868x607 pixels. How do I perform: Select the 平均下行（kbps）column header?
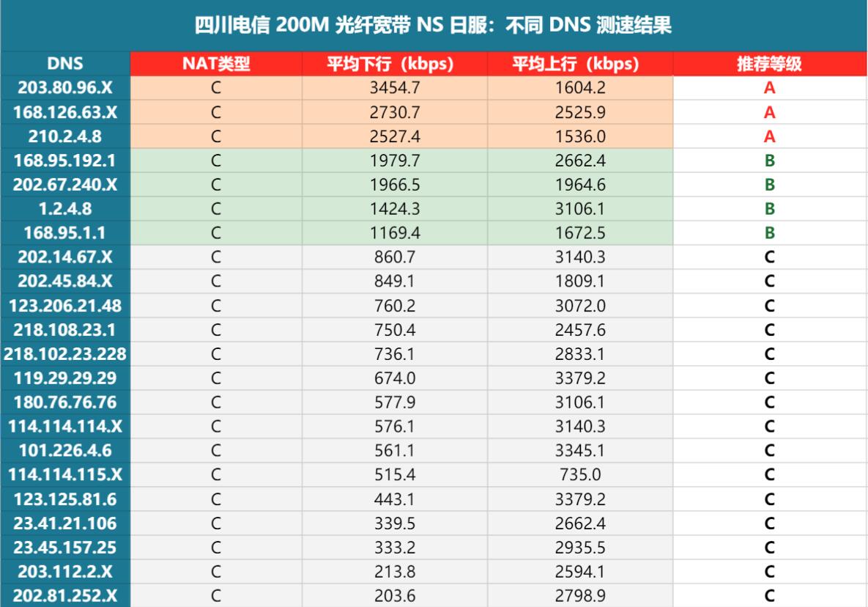pos(393,65)
